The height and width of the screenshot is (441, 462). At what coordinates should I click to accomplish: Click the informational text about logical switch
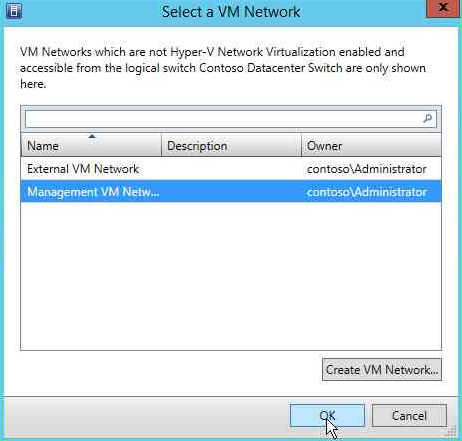coord(223,68)
